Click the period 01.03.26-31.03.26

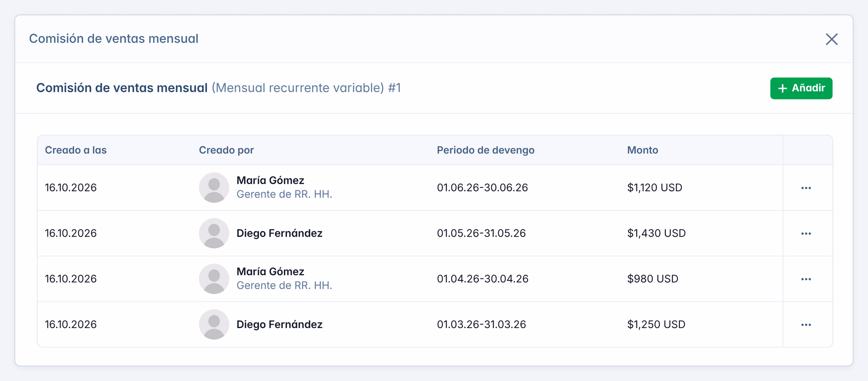click(x=481, y=325)
